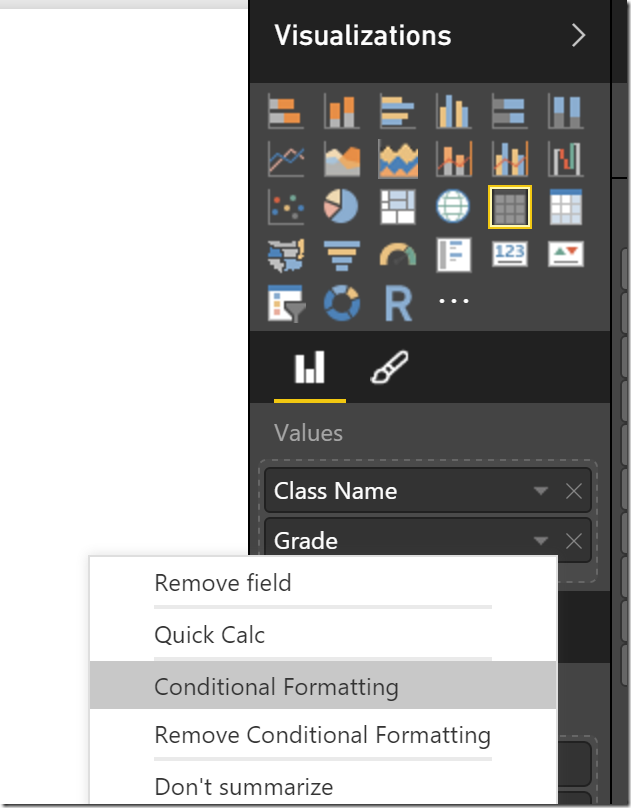The image size is (631, 808).
Task: Import custom visual via ellipsis
Action: pyautogui.click(x=454, y=301)
